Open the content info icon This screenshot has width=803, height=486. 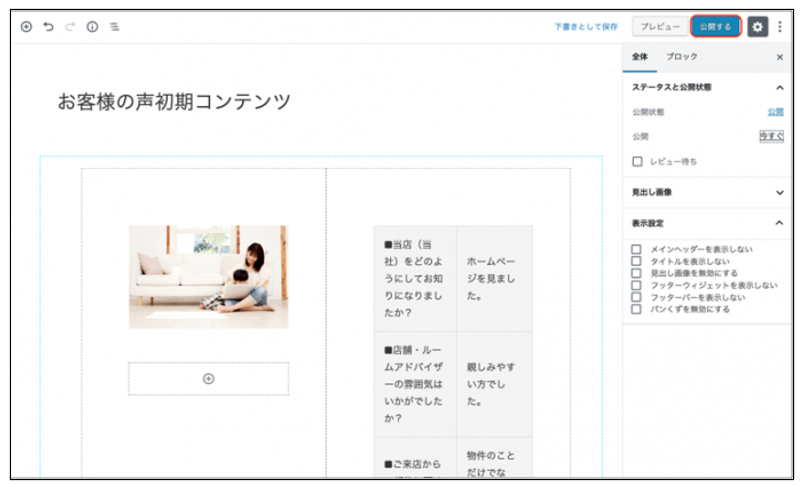tap(92, 27)
